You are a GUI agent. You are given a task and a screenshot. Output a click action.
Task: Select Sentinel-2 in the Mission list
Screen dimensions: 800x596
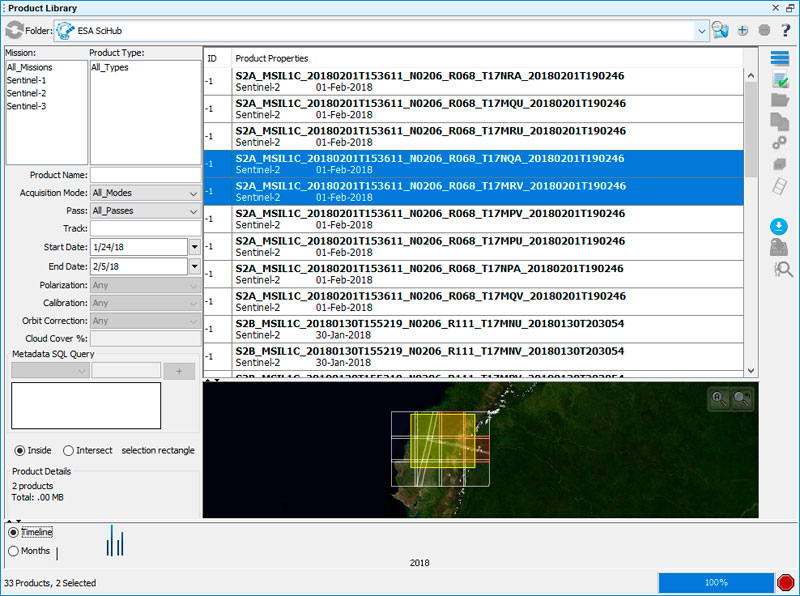(27, 93)
